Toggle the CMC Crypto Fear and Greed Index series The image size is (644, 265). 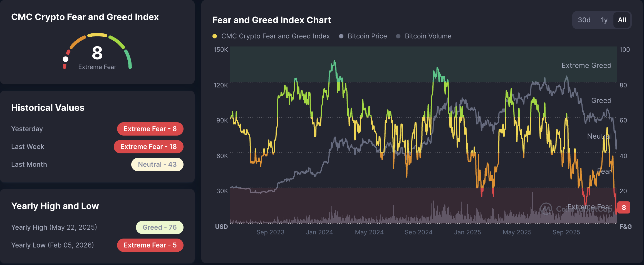275,36
